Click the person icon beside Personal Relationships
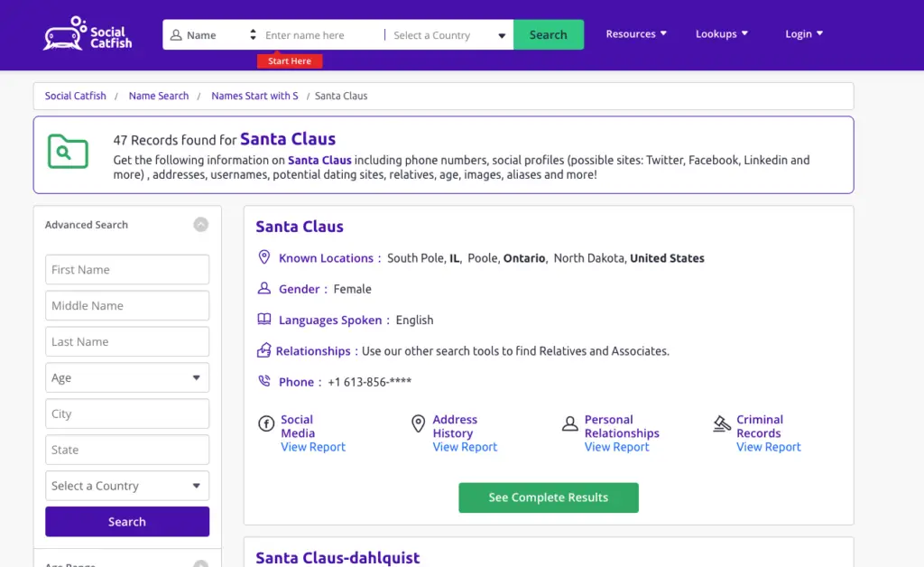Image resolution: width=924 pixels, height=567 pixels. (x=570, y=423)
